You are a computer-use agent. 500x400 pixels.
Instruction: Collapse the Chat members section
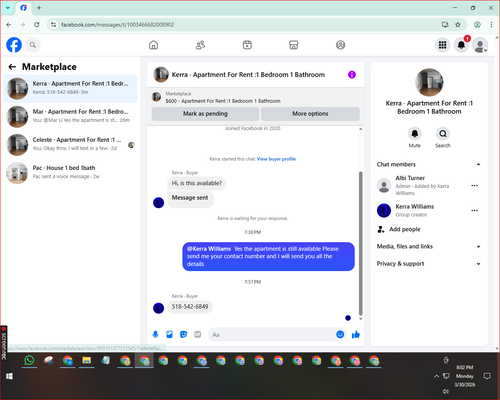[x=478, y=164]
